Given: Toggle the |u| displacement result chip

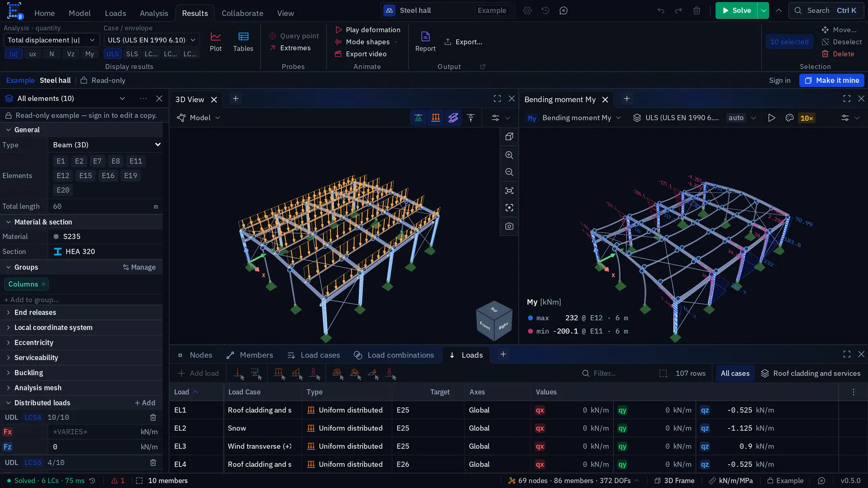Looking at the screenshot, I should pos(14,54).
